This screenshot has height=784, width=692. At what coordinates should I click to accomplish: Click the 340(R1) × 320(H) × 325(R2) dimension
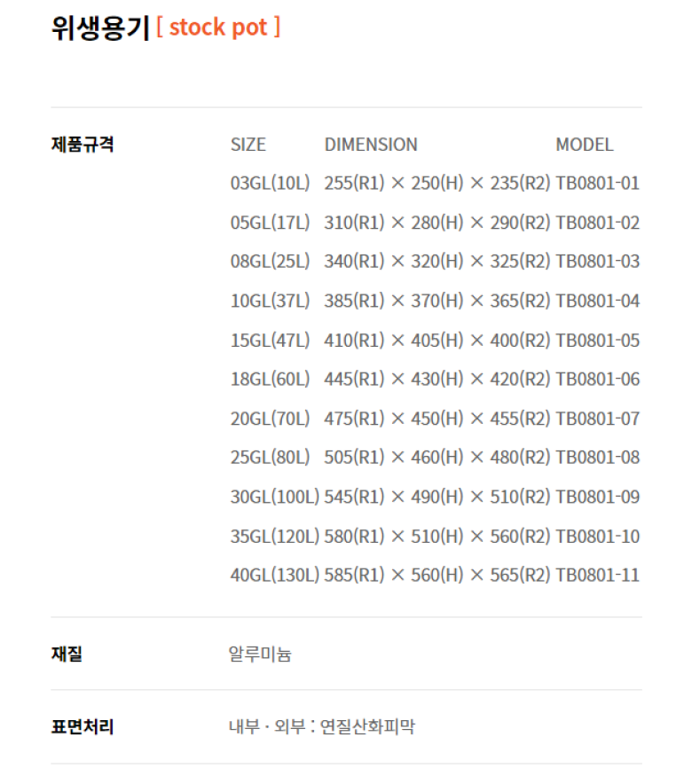tap(437, 261)
